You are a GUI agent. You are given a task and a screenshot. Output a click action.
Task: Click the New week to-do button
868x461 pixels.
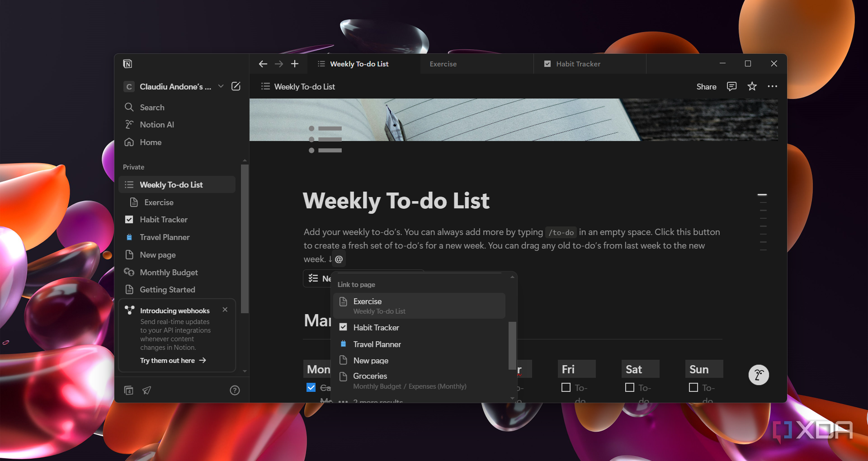tap(318, 278)
